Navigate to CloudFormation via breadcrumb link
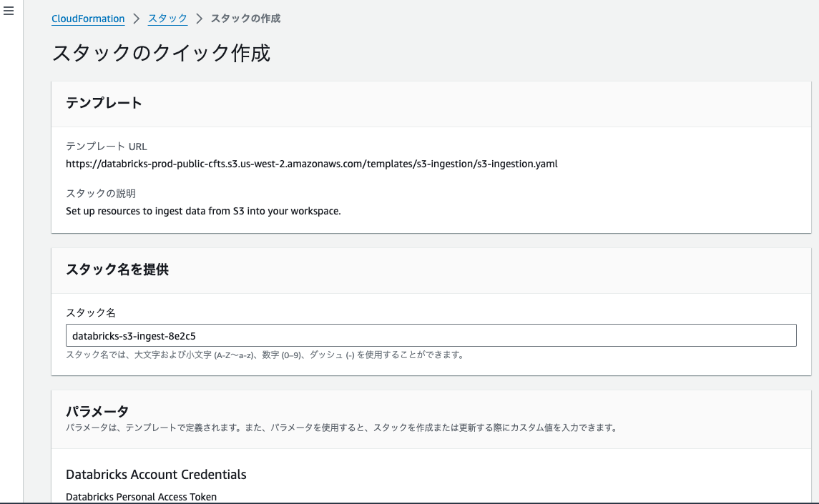Viewport: 819px width, 504px height. click(x=88, y=19)
